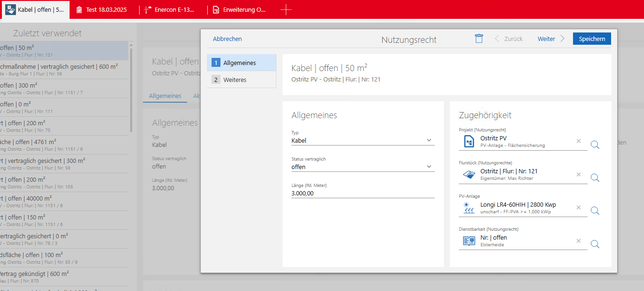Click the Länge (lfd. Meter) input field

click(362, 193)
